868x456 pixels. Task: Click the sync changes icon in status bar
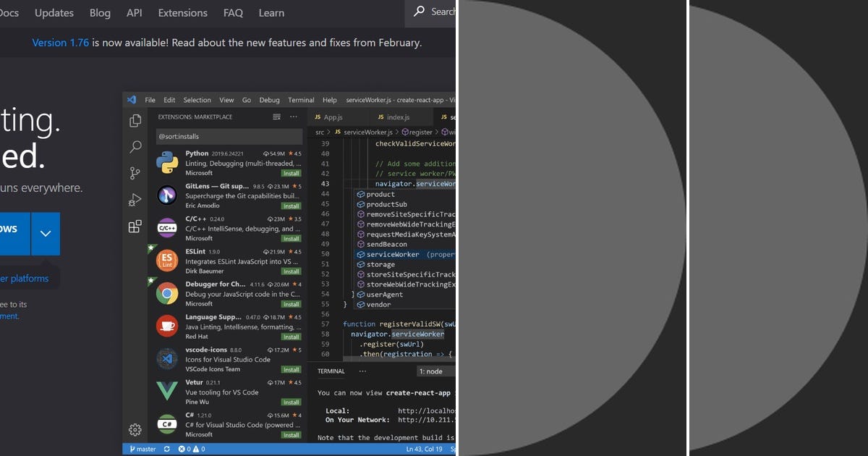166,449
